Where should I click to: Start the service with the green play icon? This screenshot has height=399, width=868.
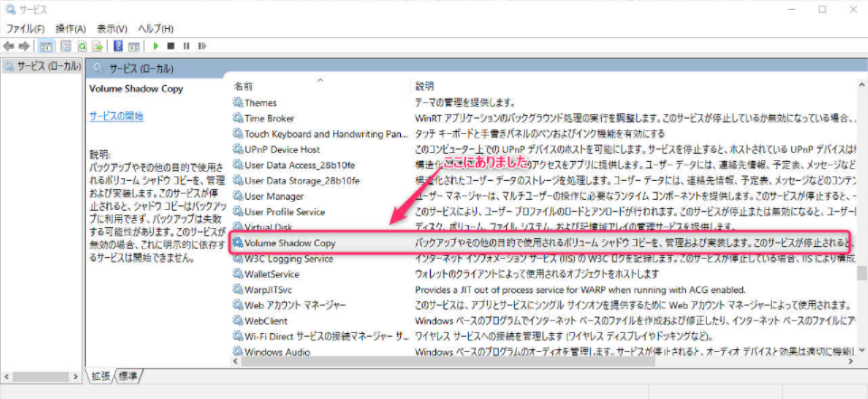click(x=156, y=46)
